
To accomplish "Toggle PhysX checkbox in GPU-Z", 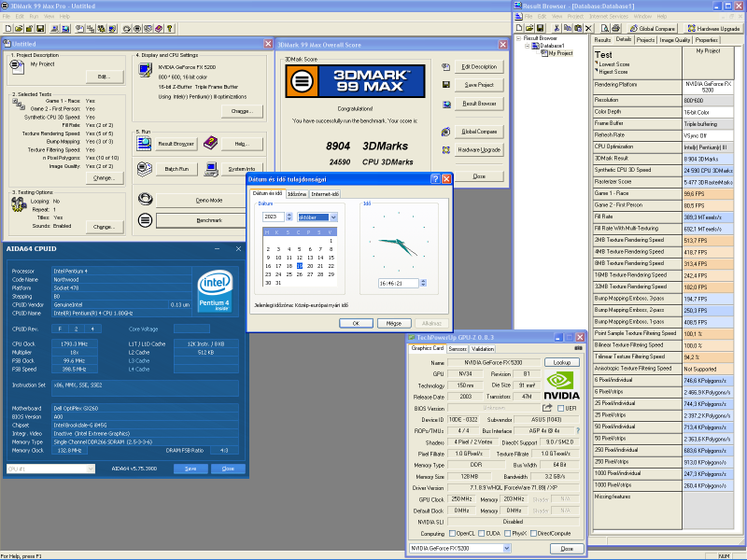I will (x=507, y=533).
